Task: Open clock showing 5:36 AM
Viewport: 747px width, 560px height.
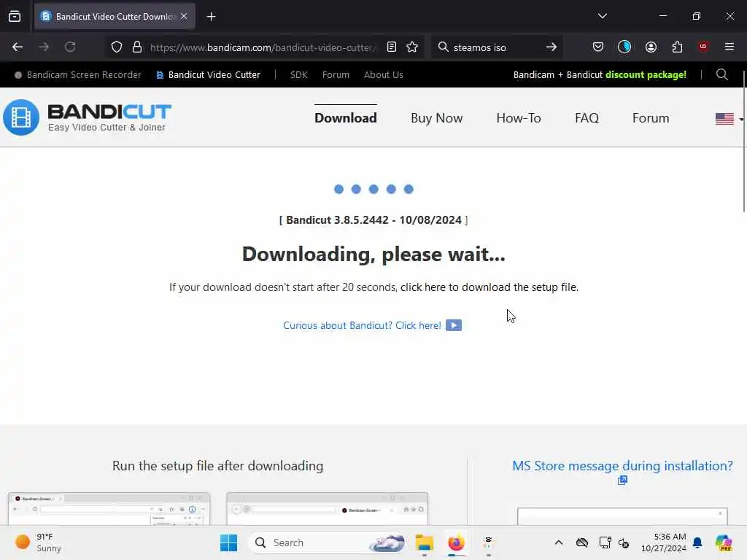Action: (x=664, y=542)
